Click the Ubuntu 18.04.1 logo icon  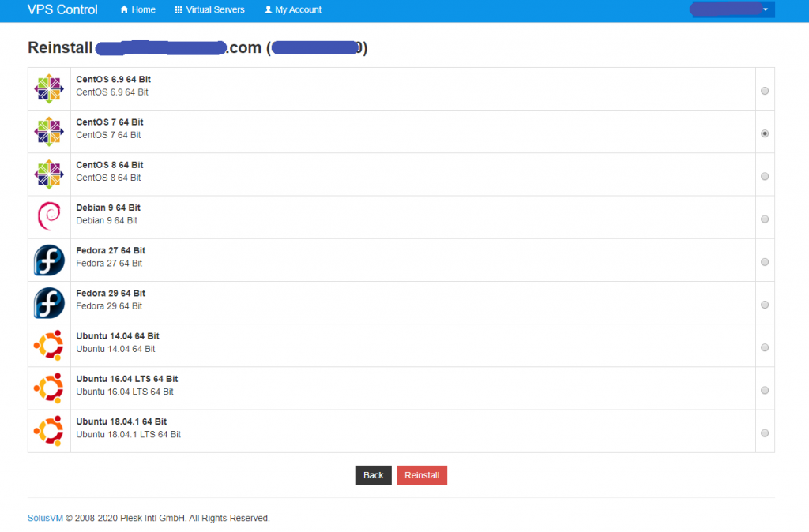(49, 431)
